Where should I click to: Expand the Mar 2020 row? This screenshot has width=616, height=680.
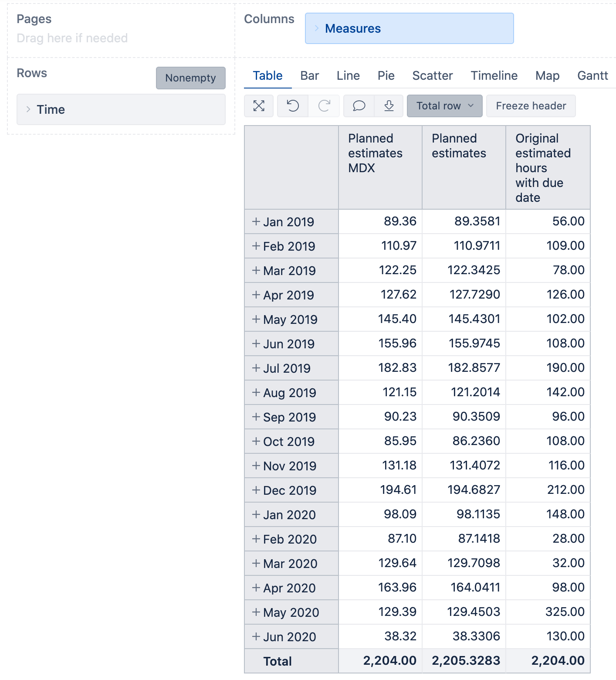256,563
